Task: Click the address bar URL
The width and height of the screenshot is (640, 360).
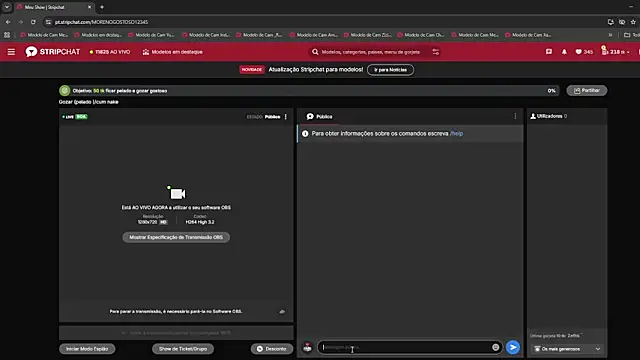Action: click(x=101, y=22)
